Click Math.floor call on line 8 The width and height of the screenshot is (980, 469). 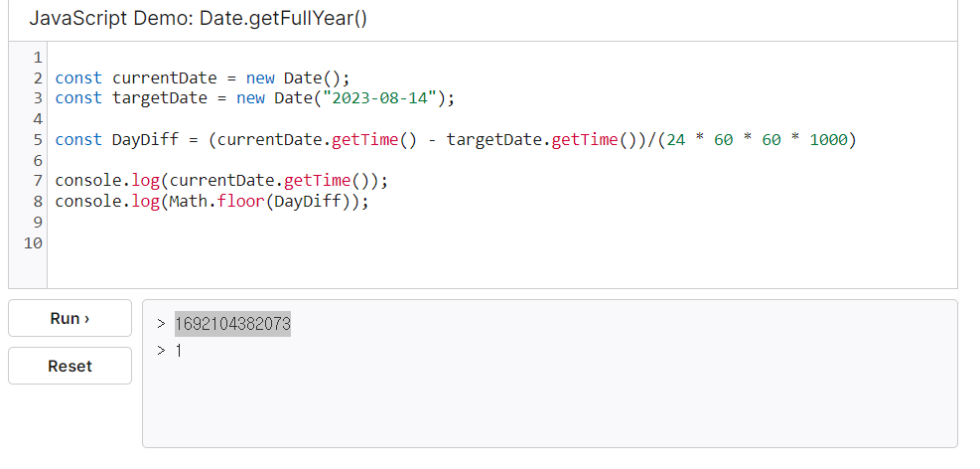click(x=216, y=202)
